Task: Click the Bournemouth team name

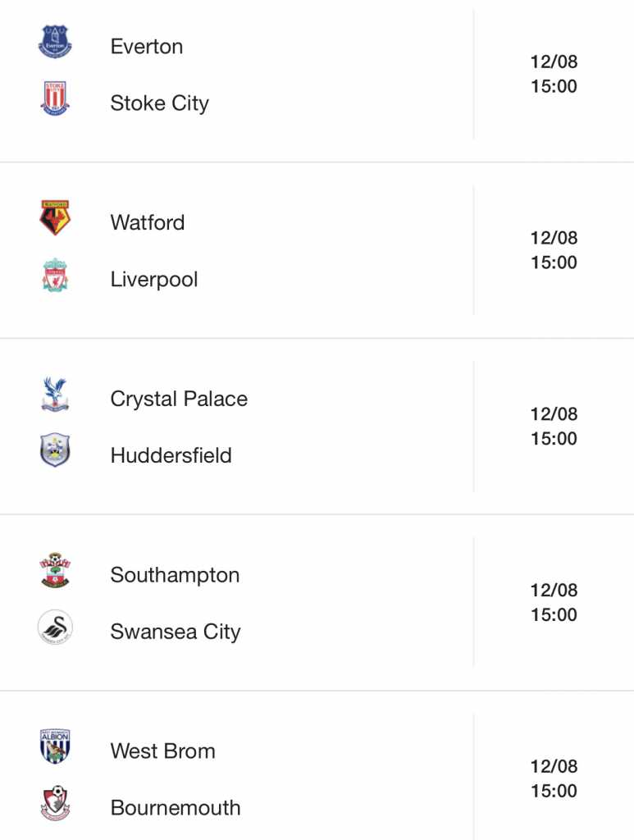Action: (176, 808)
